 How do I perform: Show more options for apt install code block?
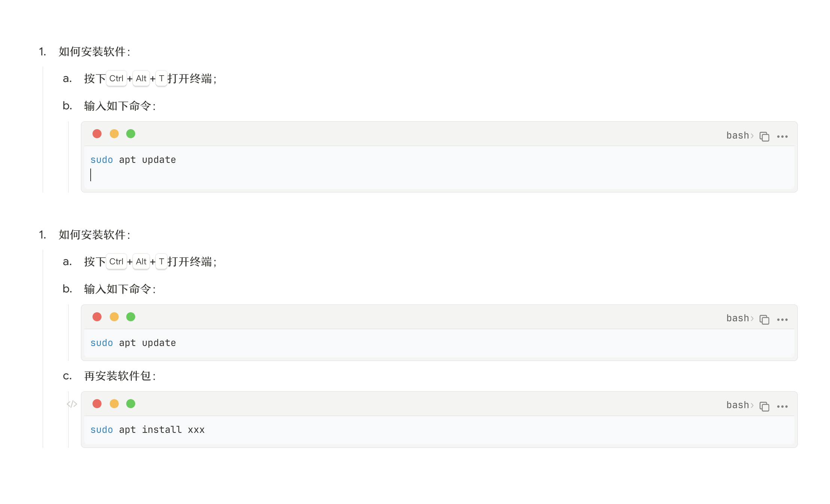[x=782, y=407]
